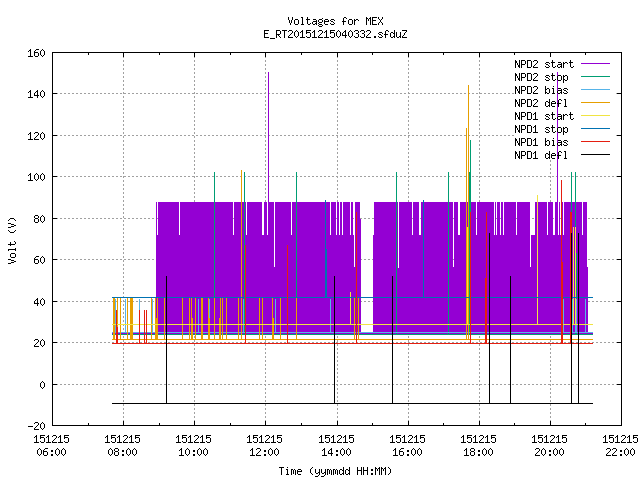
Task: Click the 160 tick on voltage axis
Action: coord(36,53)
